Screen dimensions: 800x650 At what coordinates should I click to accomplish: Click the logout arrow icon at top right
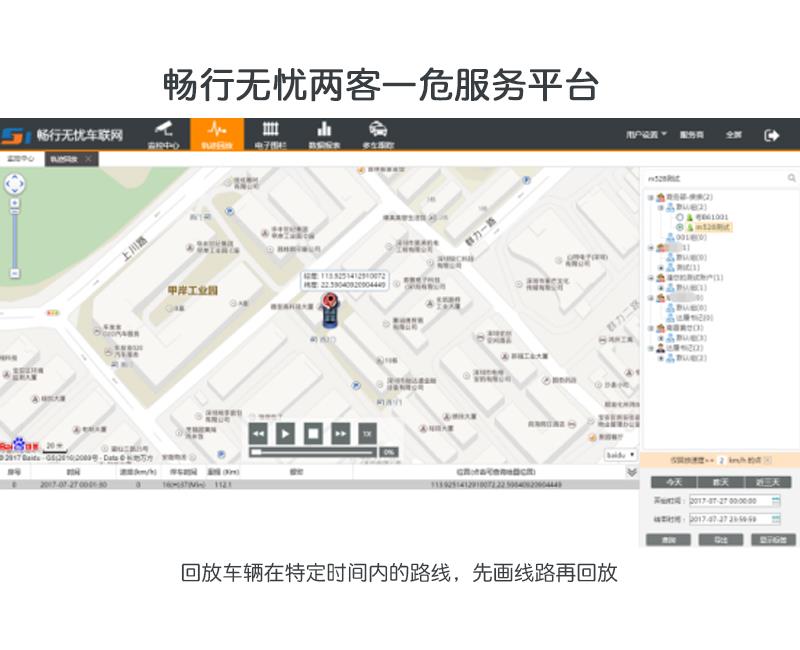[772, 135]
